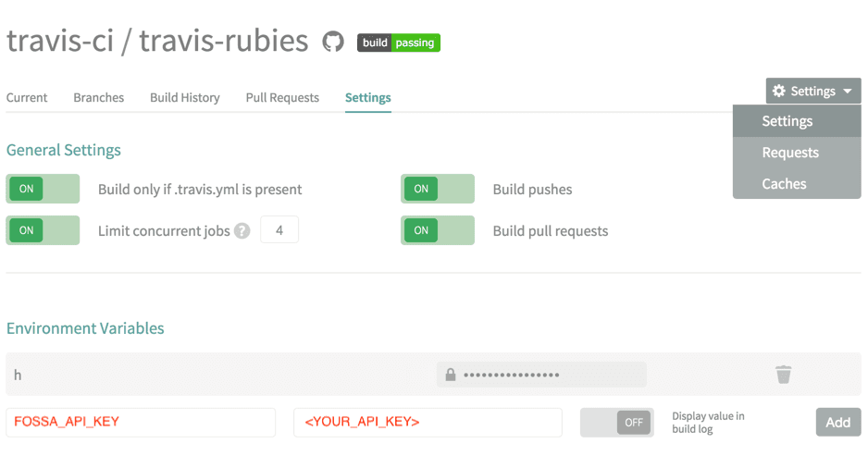Viewport: 868px width, 468px height.
Task: Enable 'Display value in build log' switch
Action: [616, 423]
